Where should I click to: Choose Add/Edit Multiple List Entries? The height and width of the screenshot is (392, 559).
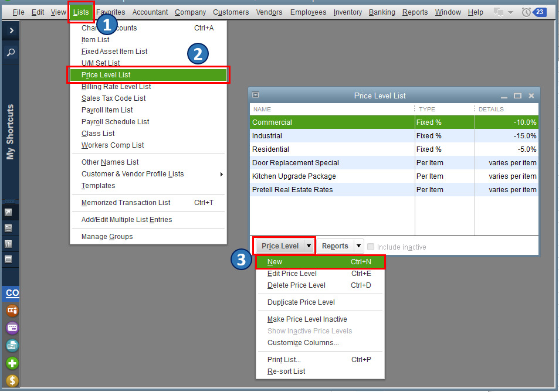(148, 220)
